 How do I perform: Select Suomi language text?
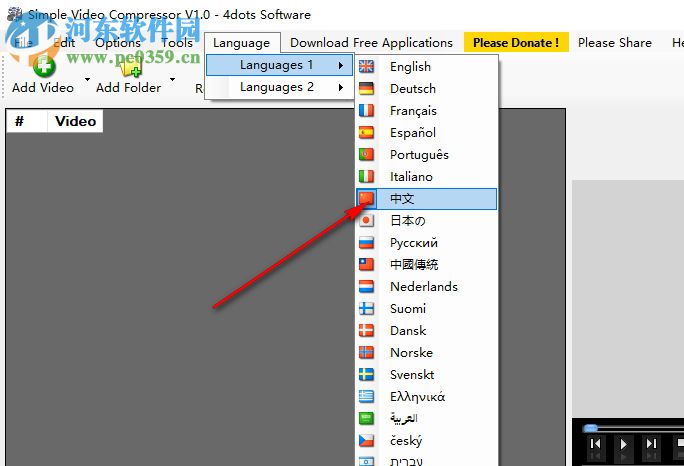pos(408,308)
